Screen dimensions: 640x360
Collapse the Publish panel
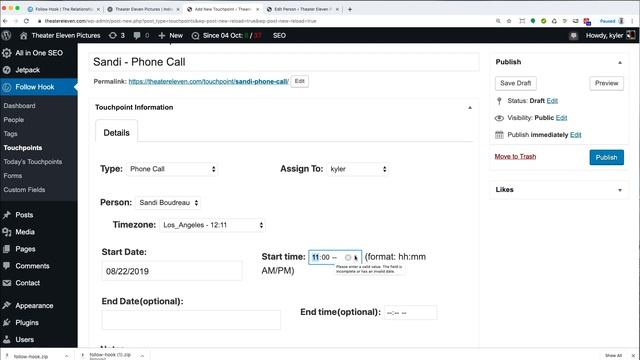click(620, 62)
